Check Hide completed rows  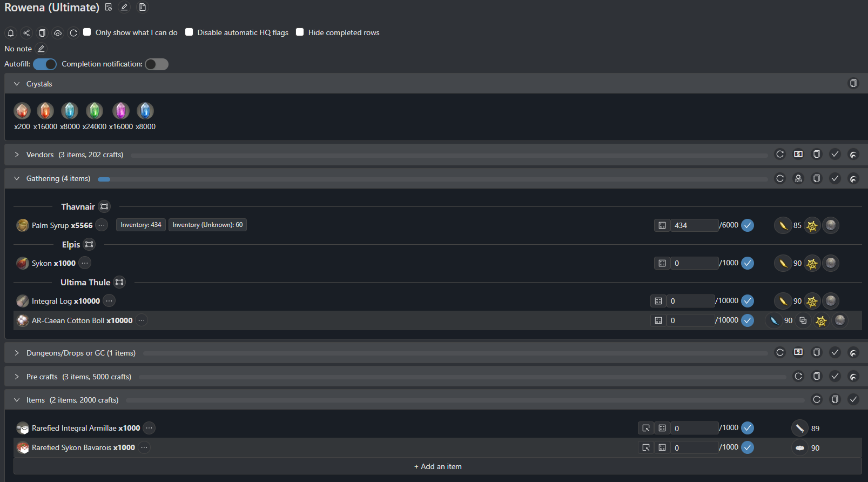[x=300, y=32]
